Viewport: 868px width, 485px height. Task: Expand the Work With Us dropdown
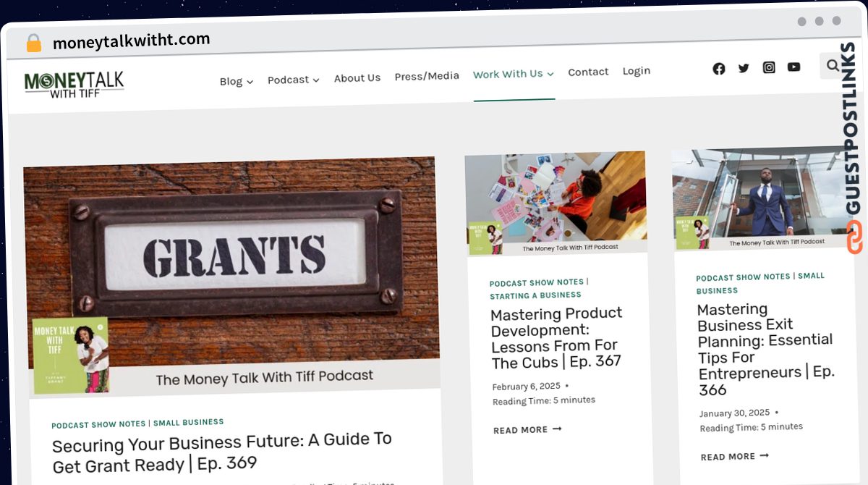pyautogui.click(x=514, y=74)
